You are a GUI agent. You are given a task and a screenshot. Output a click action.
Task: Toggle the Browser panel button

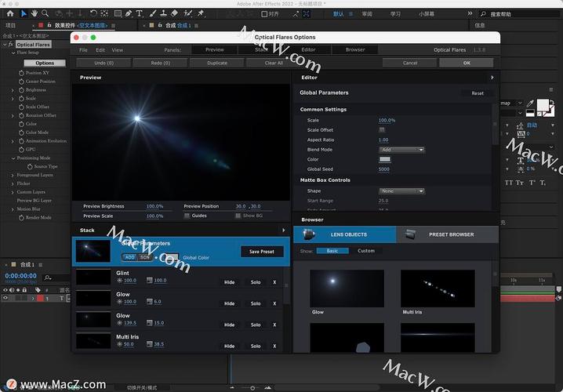tap(355, 50)
